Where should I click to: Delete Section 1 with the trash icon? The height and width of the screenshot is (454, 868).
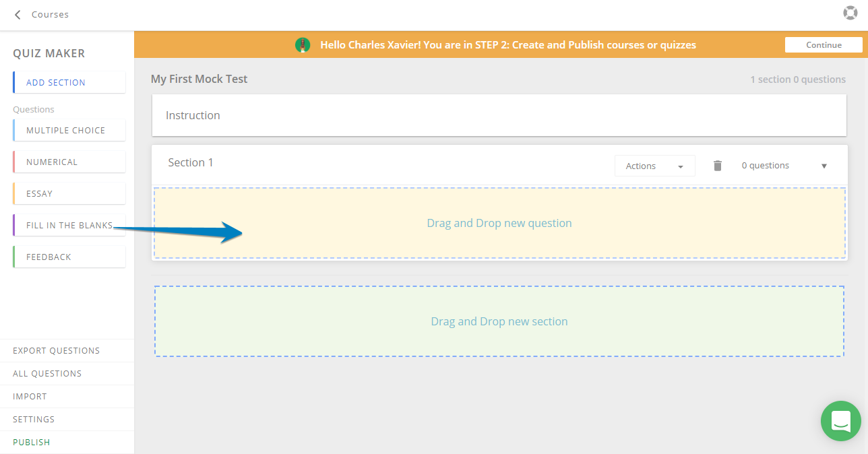click(718, 166)
